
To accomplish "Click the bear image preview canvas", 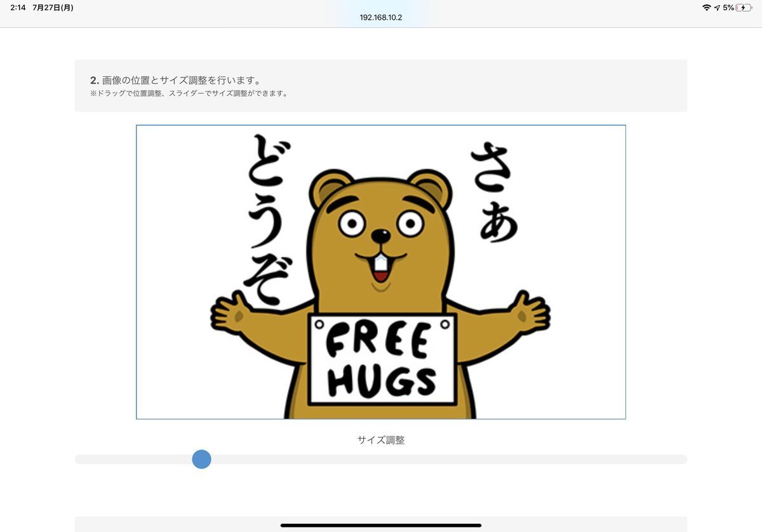I will coord(381,272).
